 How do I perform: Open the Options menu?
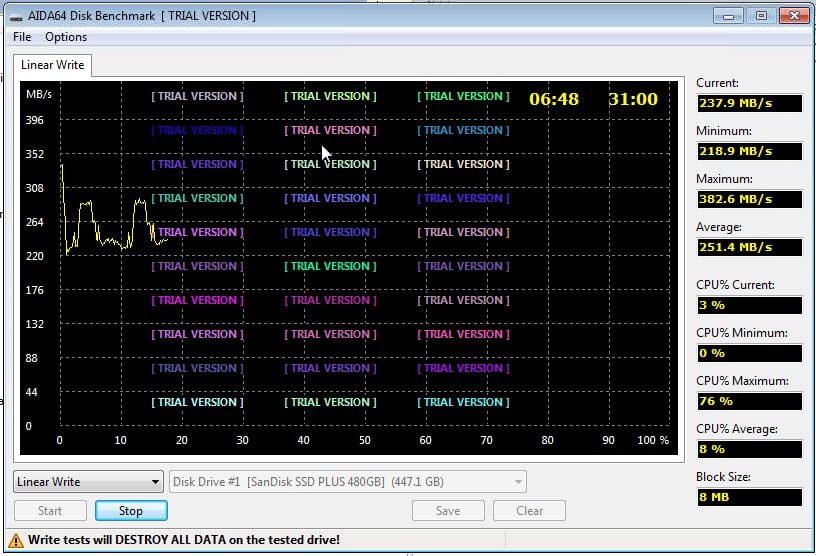click(66, 37)
